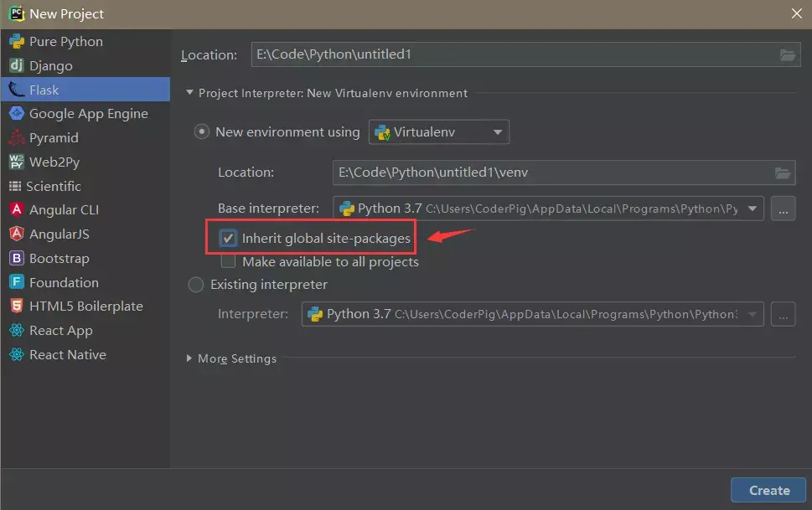Click the Create button

pos(768,491)
